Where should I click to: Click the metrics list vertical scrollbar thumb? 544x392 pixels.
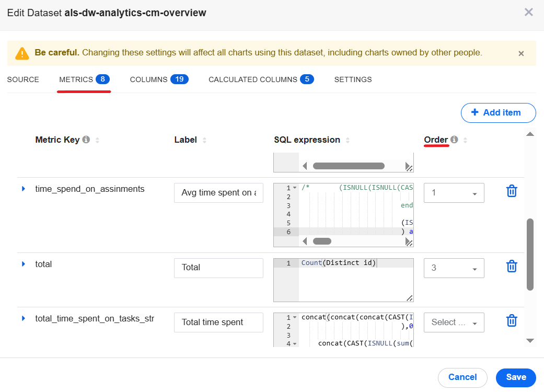(x=530, y=255)
